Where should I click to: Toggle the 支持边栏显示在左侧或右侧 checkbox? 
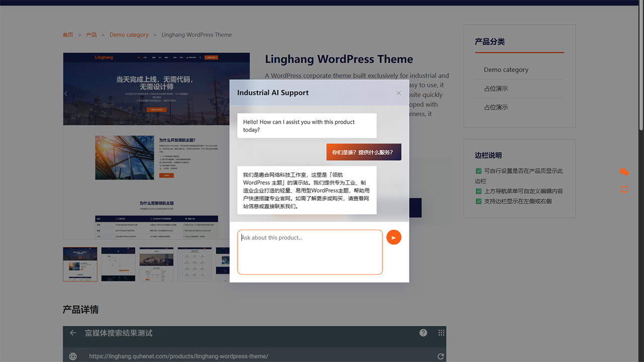(478, 201)
